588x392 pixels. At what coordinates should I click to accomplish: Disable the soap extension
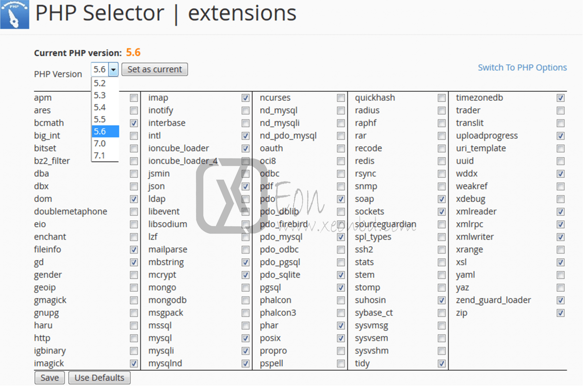(x=441, y=199)
